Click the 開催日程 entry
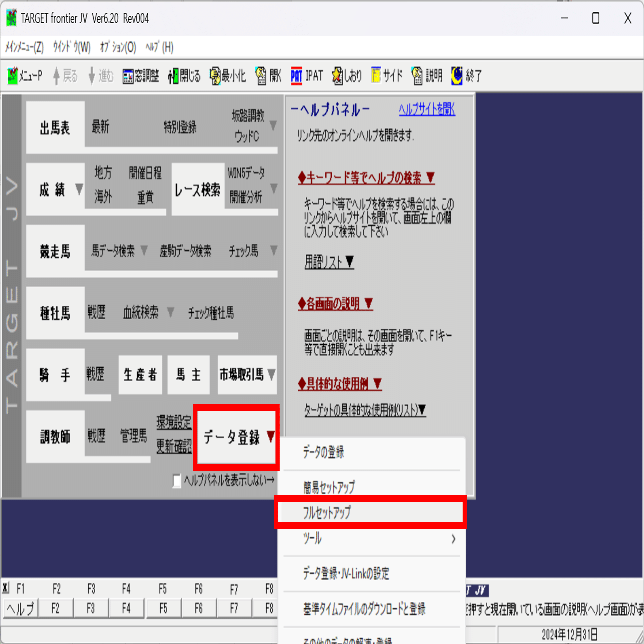This screenshot has height=644, width=644. [145, 173]
